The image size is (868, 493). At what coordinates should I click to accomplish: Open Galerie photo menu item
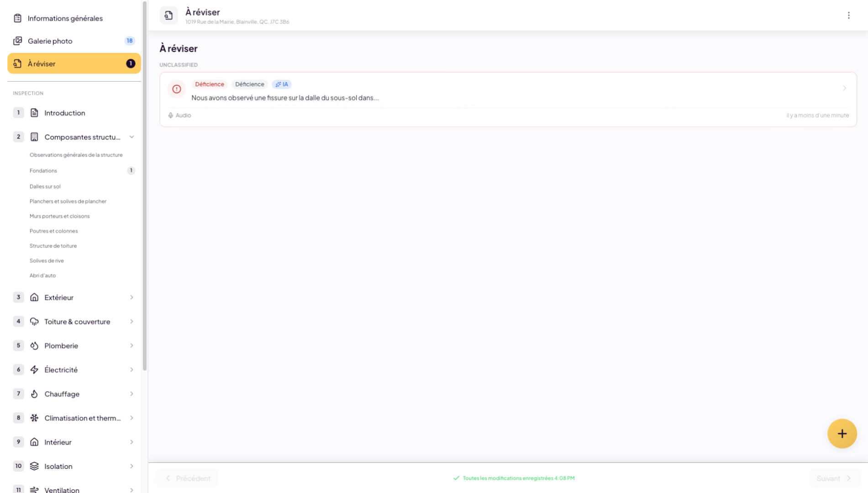pyautogui.click(x=74, y=41)
